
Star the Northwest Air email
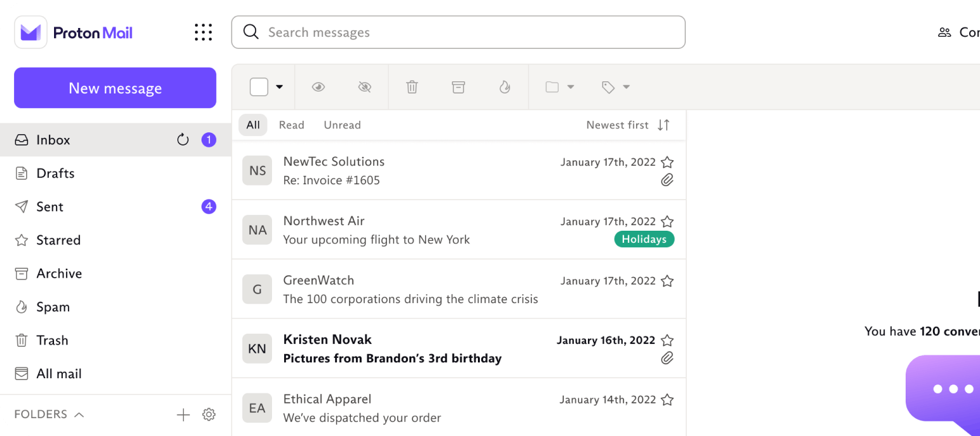tap(667, 222)
